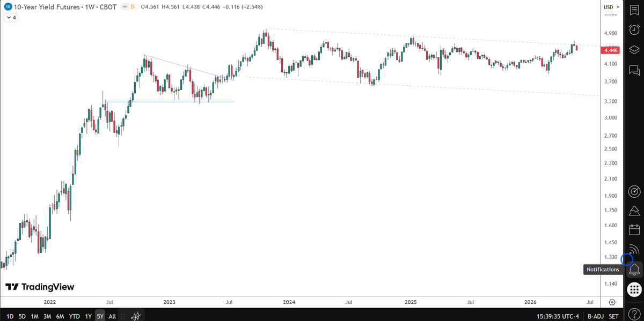
Task: Grab the range toolbar drag handle
Action: pyautogui.click(x=123, y=316)
